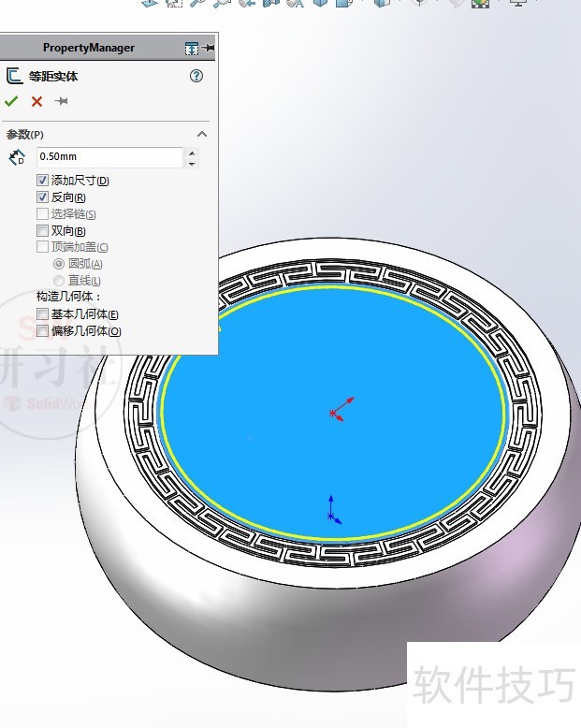The image size is (581, 728).
Task: Click the 等距实体 offset entities icon
Action: [x=14, y=77]
